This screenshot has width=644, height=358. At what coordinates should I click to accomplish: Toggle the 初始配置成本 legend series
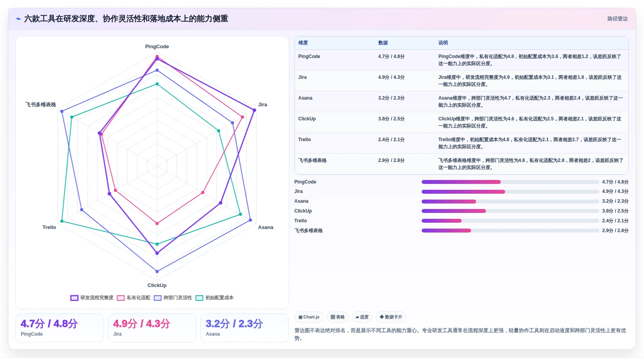[x=215, y=298]
